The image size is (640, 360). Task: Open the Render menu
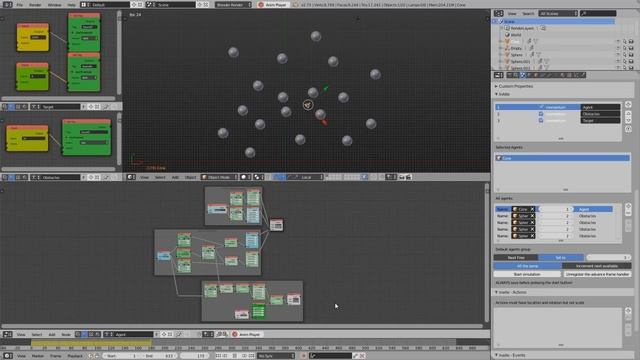tap(35, 5)
